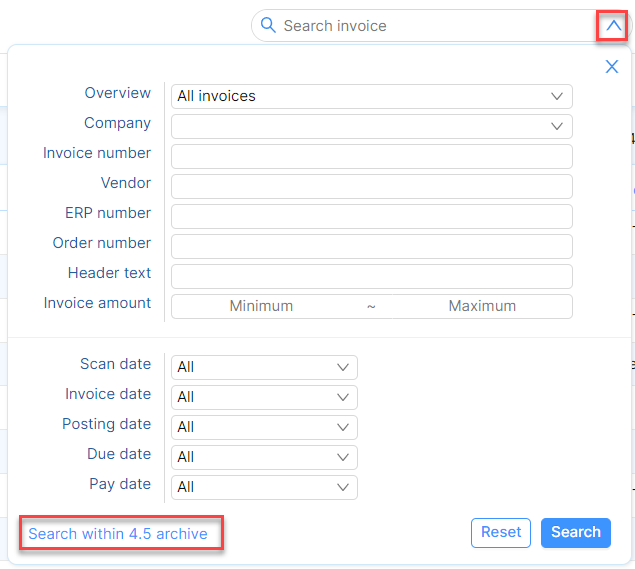This screenshot has height=569, width=635.
Task: Open the Company dropdown
Action: 371,126
